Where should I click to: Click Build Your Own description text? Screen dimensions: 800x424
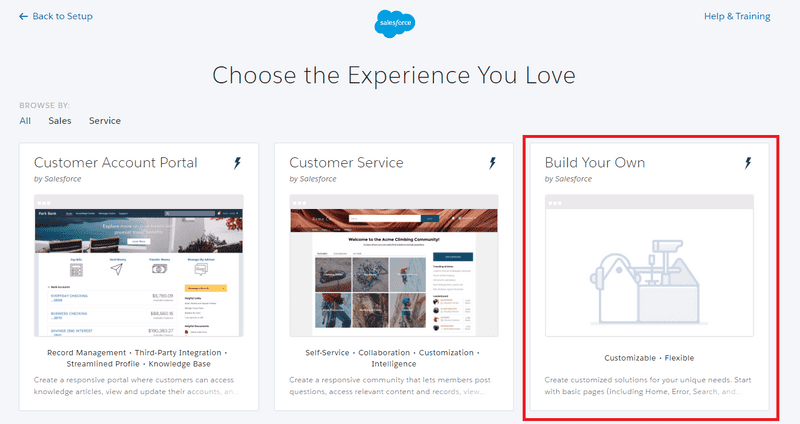(x=648, y=386)
